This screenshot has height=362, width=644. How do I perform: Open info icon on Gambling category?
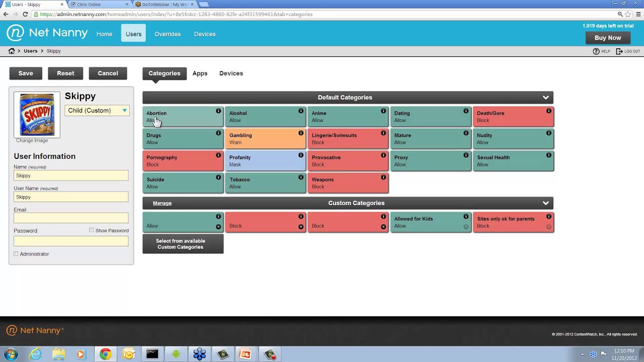pyautogui.click(x=301, y=133)
